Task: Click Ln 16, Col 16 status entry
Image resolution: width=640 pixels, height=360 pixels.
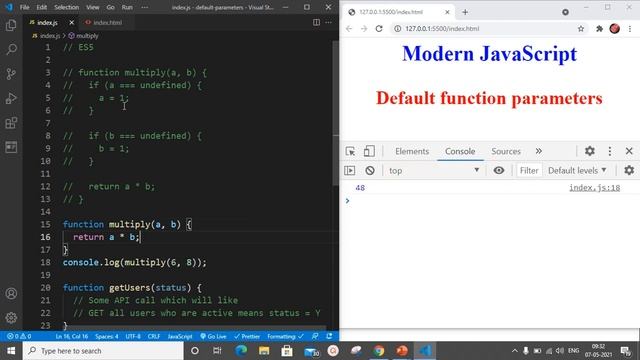Action: 72,336
